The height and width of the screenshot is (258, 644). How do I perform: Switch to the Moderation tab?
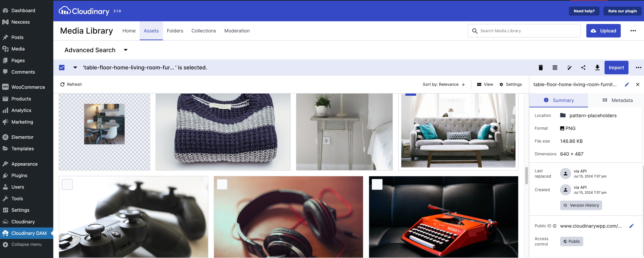237,31
